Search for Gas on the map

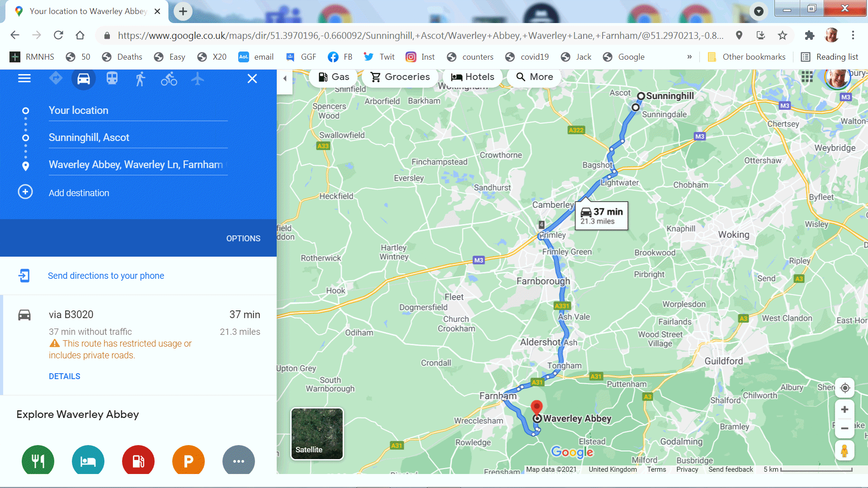334,77
